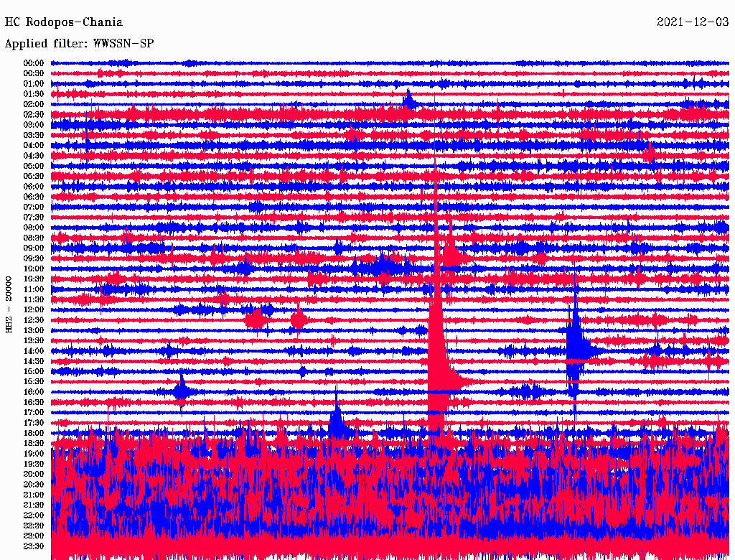The height and width of the screenshot is (560, 735).
Task: Click the 15:30 time label
Action: (x=34, y=381)
